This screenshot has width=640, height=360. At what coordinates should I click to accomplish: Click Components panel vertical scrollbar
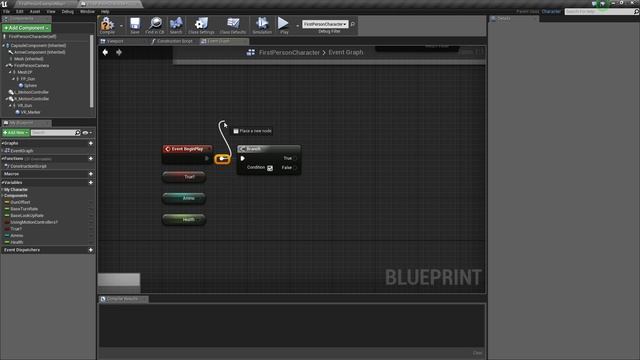click(91, 71)
